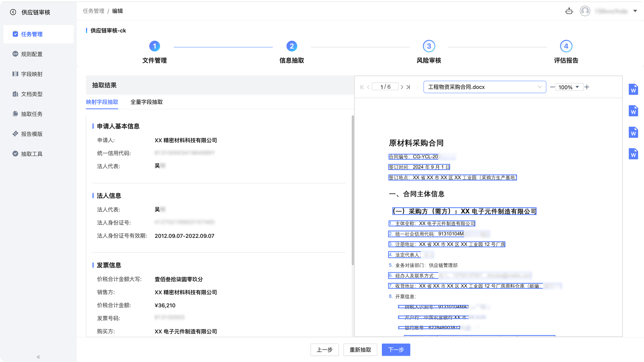
Task: Open the 工程物资采购合同.docx file dropdown
Action: point(485,87)
